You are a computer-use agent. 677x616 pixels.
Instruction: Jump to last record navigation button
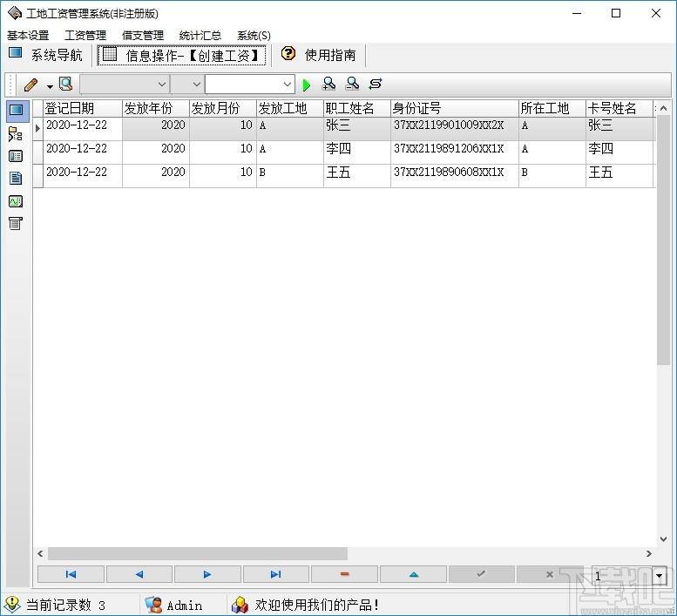click(x=276, y=574)
